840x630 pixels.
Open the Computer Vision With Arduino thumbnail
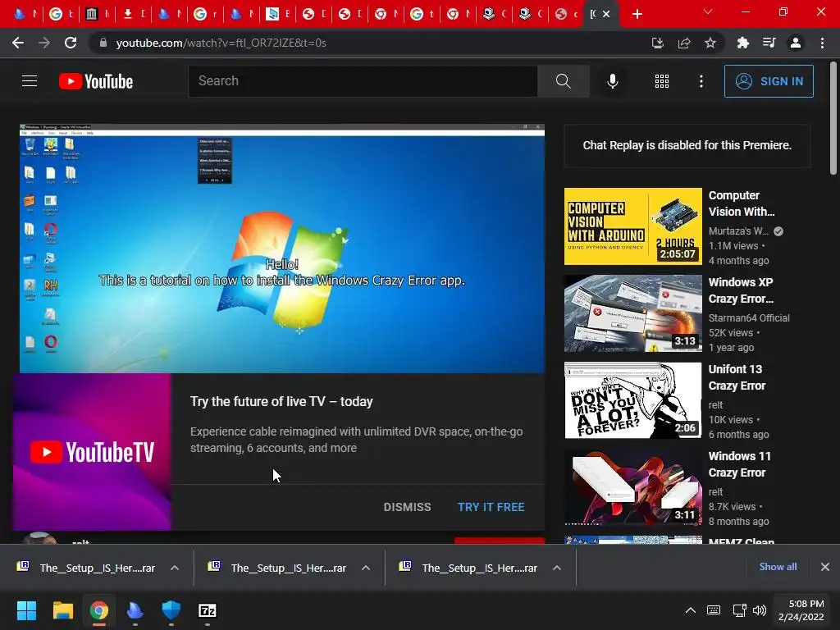tap(632, 226)
